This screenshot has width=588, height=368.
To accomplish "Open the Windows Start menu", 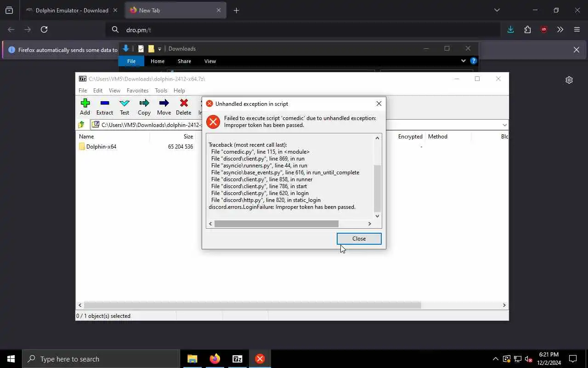I will coord(11,359).
